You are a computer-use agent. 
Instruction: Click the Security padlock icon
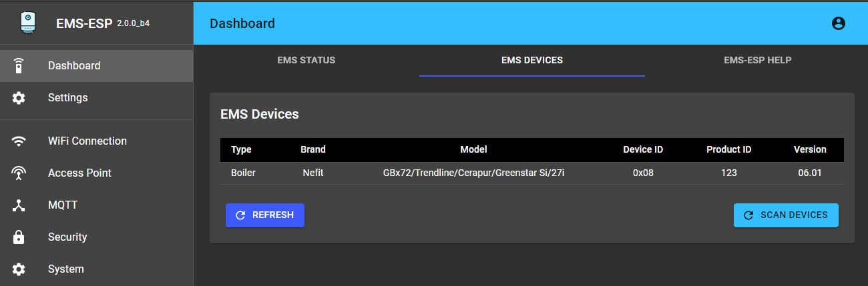click(x=19, y=237)
